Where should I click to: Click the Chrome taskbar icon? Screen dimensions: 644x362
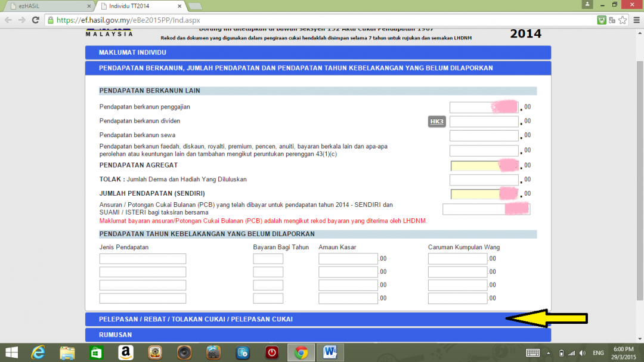(301, 352)
